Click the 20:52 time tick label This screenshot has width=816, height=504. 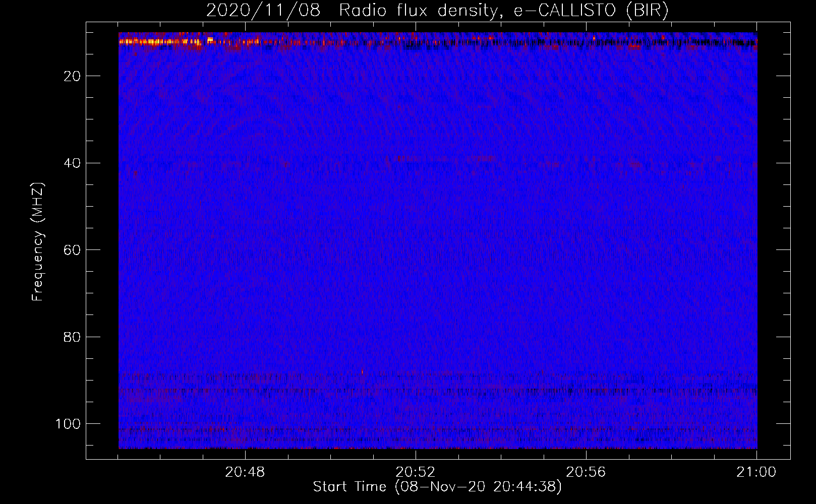[x=416, y=472]
